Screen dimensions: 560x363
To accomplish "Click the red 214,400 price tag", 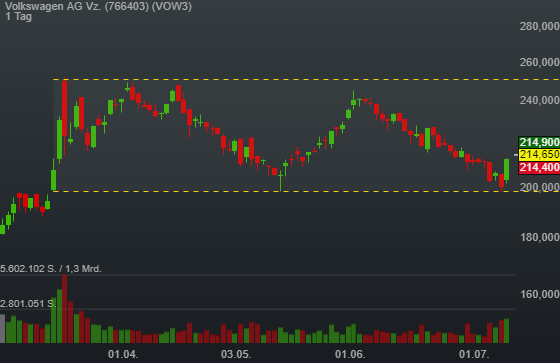I will [x=539, y=167].
